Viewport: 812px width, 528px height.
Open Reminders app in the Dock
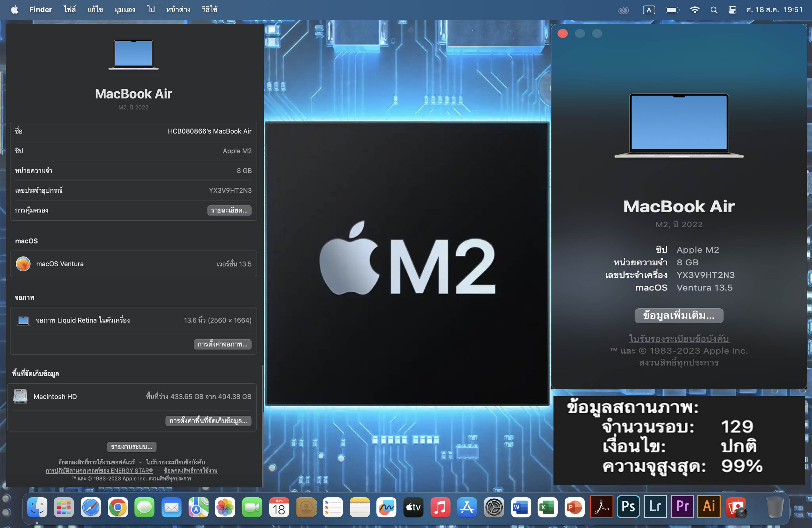coord(333,507)
